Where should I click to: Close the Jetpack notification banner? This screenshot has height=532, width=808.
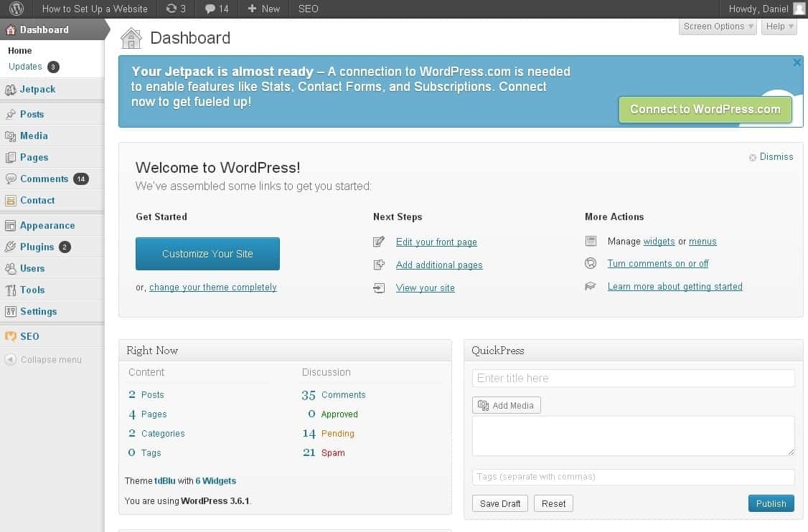pyautogui.click(x=797, y=62)
